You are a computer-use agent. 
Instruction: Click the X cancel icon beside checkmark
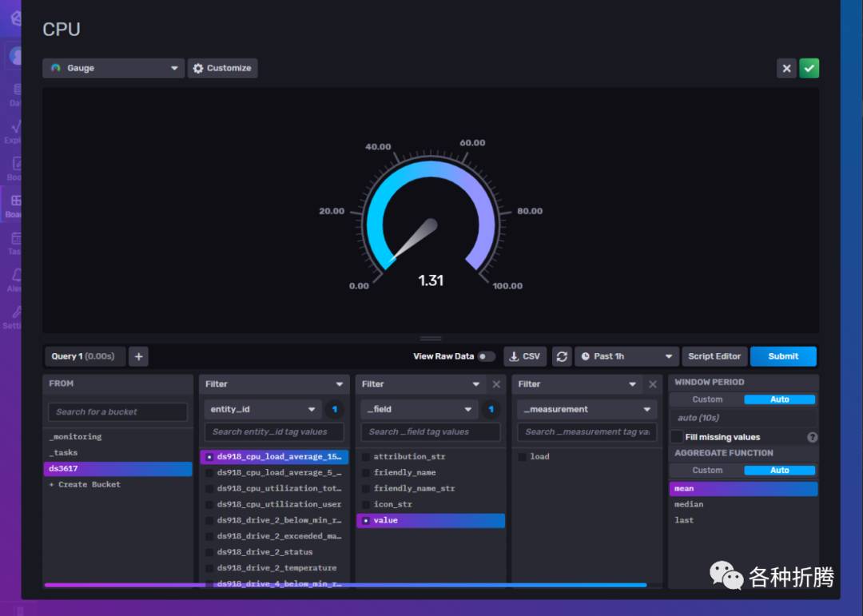coord(786,68)
